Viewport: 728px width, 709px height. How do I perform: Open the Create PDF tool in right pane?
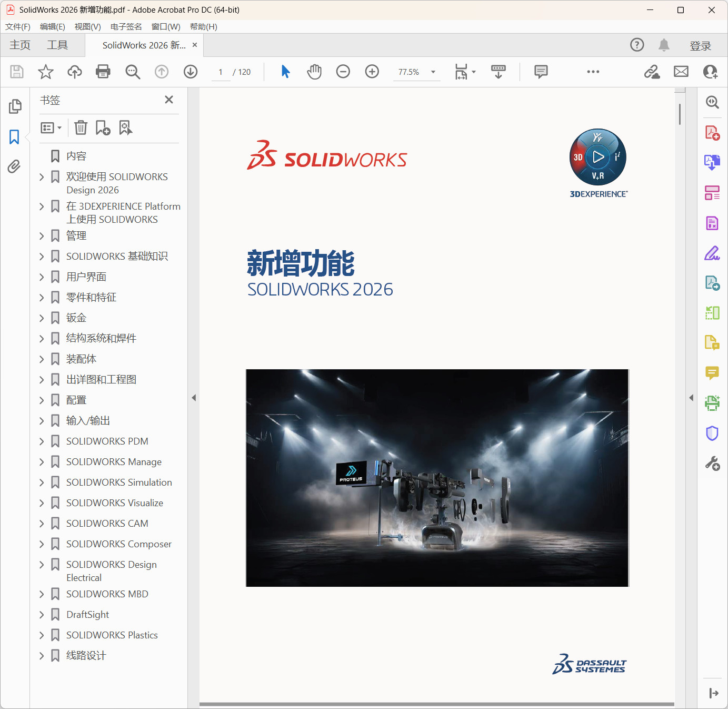[712, 133]
